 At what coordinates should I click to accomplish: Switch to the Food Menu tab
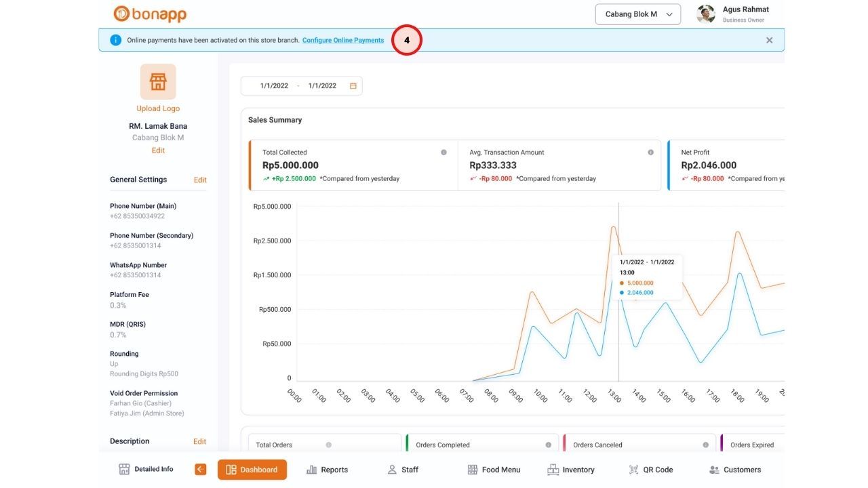click(494, 470)
